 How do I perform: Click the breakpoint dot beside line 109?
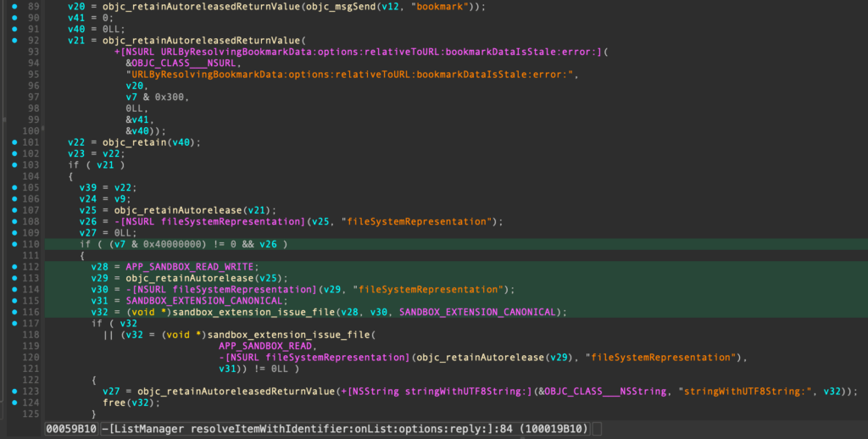pyautogui.click(x=15, y=233)
